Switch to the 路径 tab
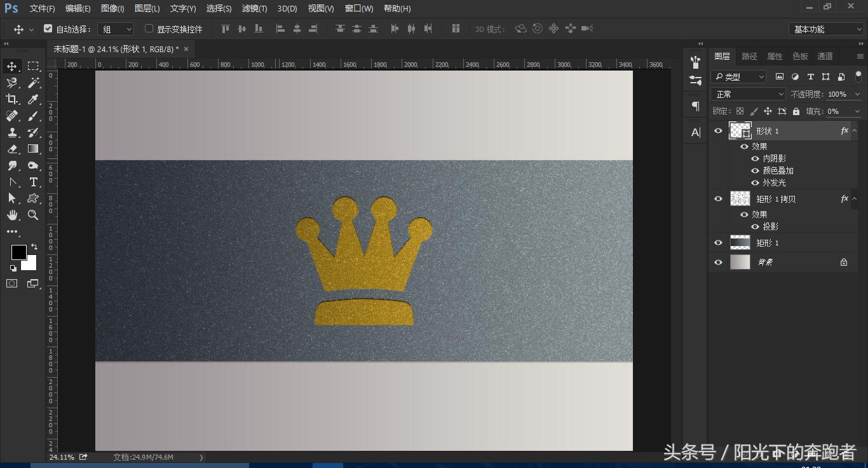868x468 pixels. pyautogui.click(x=749, y=57)
